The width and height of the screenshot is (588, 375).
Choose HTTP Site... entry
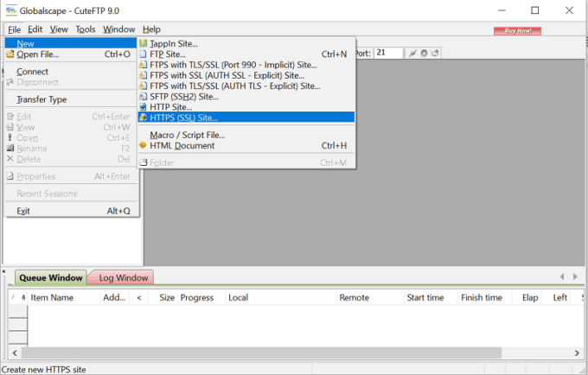pyautogui.click(x=246, y=107)
